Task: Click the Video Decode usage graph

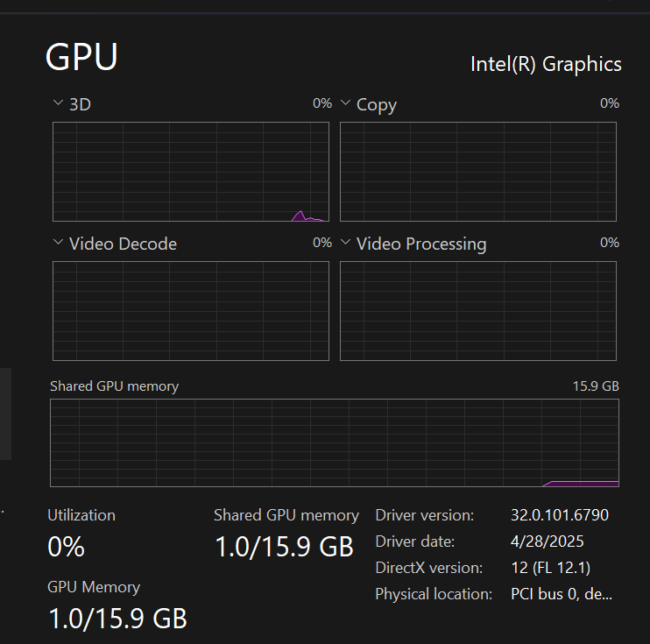Action: point(191,311)
